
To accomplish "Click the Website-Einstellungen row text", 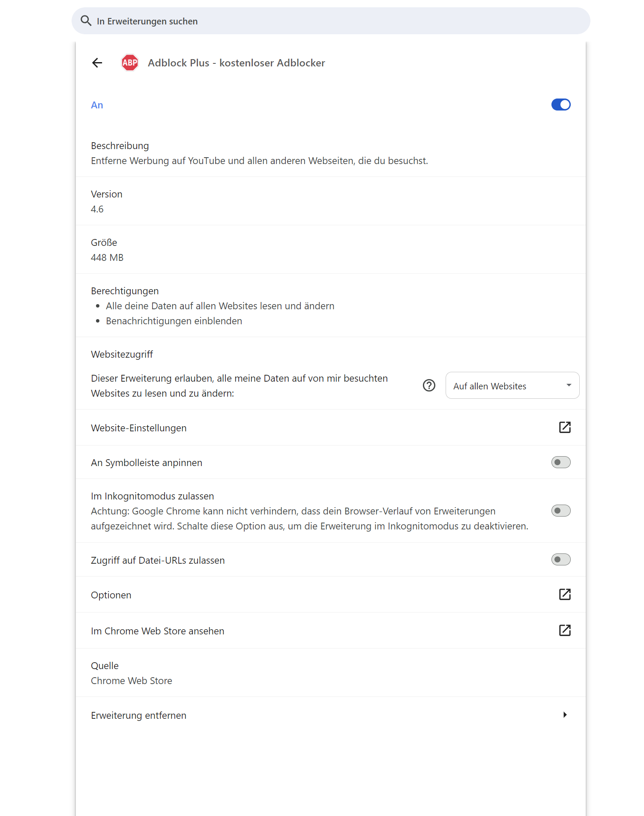I will [139, 428].
